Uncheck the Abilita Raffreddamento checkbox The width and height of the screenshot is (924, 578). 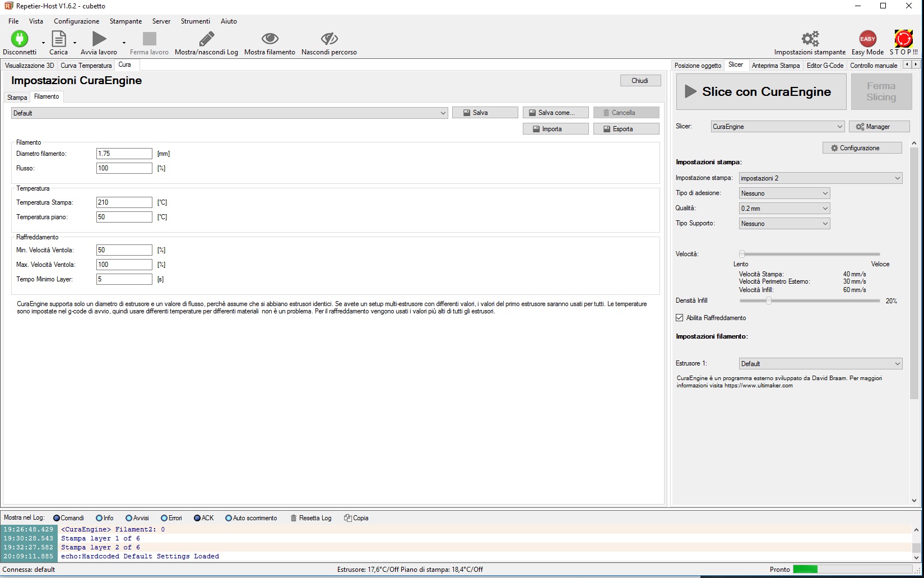point(680,318)
